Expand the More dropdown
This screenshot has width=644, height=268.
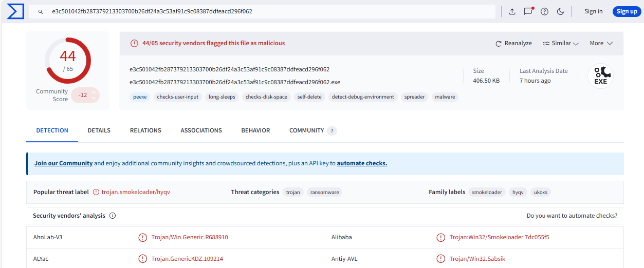pyautogui.click(x=601, y=43)
